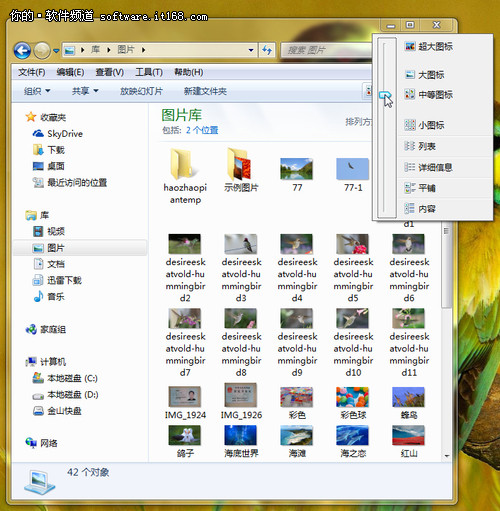Select 图片 library in sidebar

click(80, 248)
